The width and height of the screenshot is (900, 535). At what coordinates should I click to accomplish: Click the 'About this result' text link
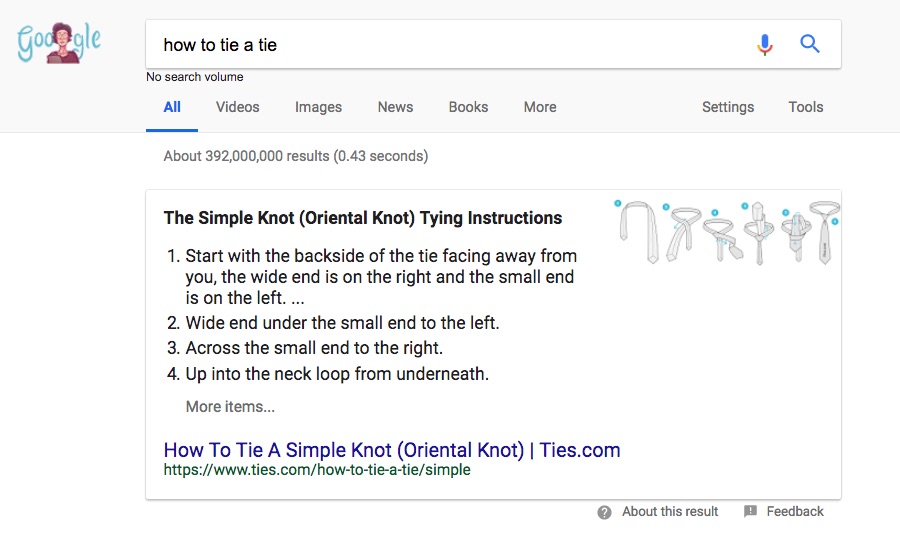670,511
